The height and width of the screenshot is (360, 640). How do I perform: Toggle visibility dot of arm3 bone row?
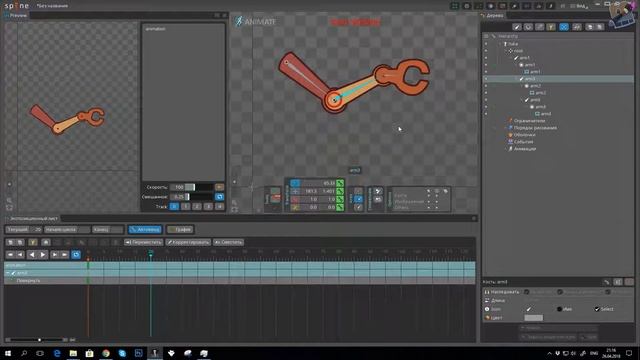point(486,100)
